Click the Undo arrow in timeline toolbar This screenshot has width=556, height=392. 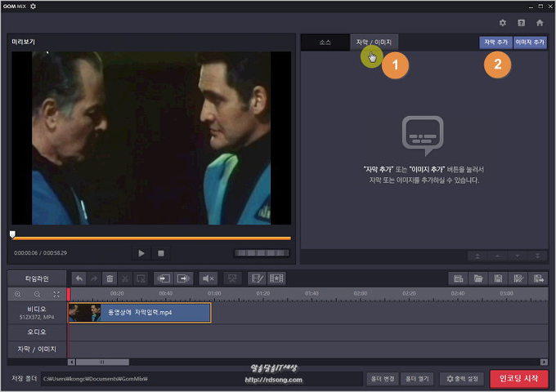click(x=79, y=278)
